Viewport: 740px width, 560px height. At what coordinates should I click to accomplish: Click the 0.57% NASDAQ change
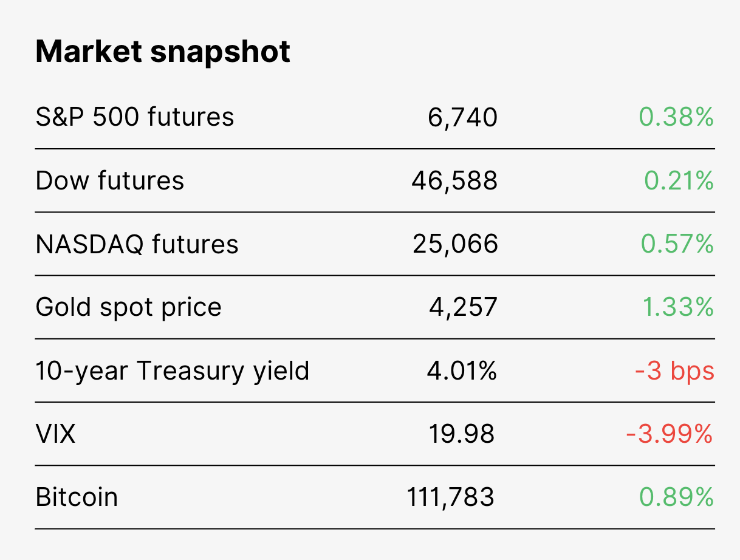(677, 244)
